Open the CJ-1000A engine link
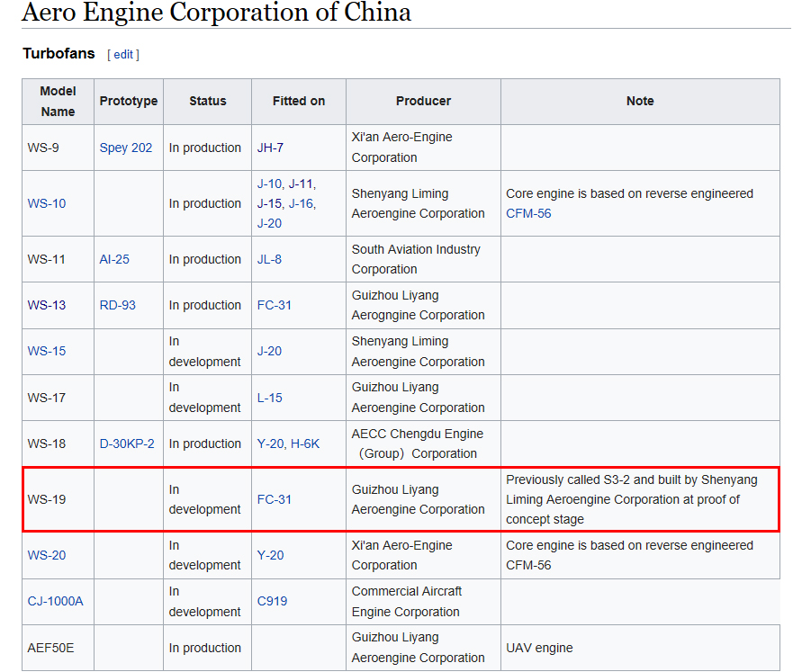The height and width of the screenshot is (672, 793). [55, 601]
